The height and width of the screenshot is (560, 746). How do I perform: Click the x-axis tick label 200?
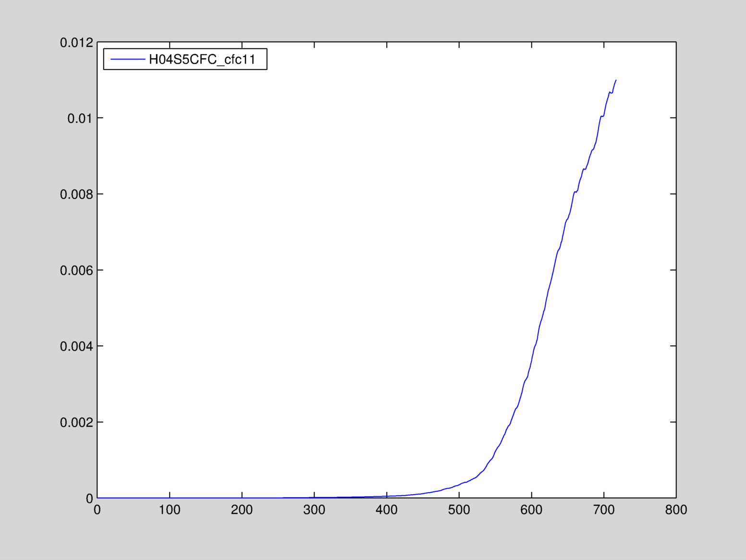[x=242, y=510]
